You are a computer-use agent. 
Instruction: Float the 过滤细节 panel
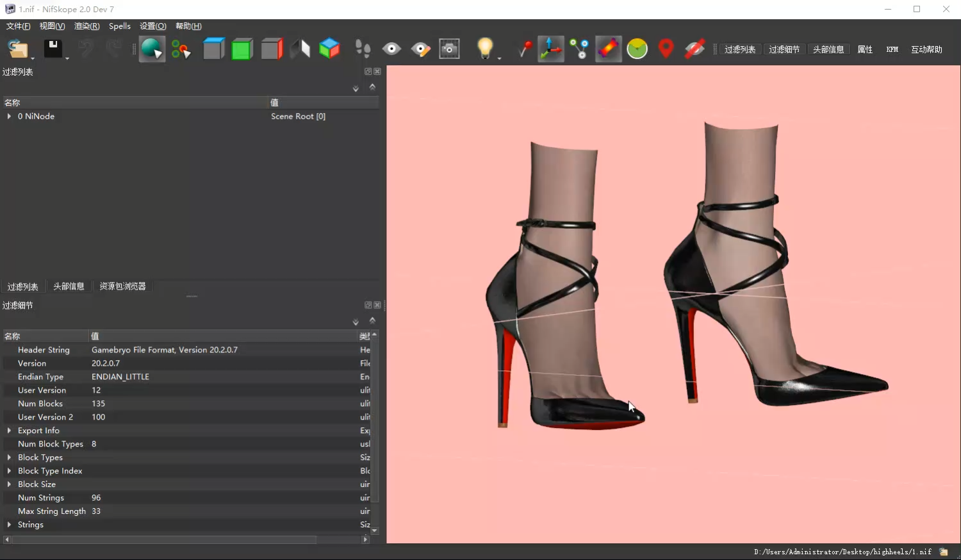click(368, 305)
